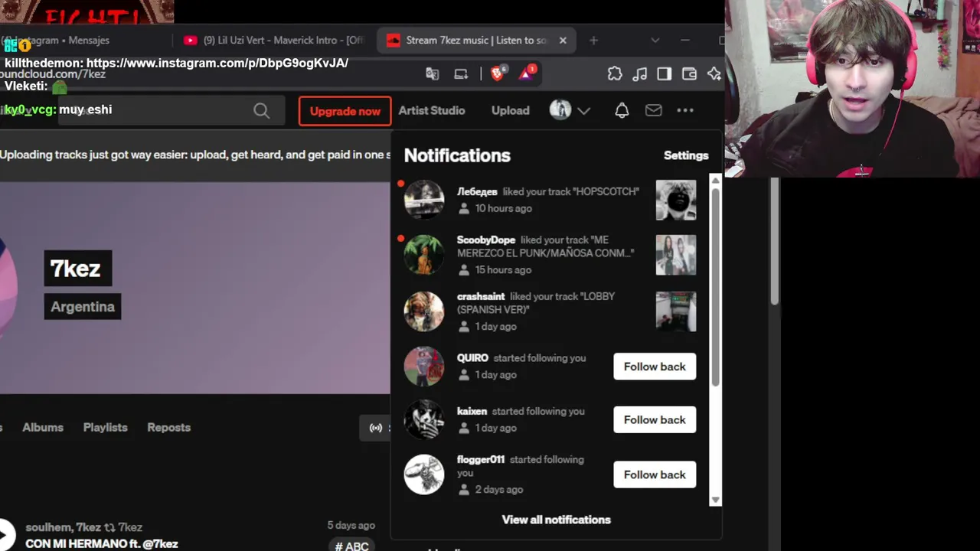Select the Stream 7kez music tab
980x551 pixels.
click(x=475, y=41)
